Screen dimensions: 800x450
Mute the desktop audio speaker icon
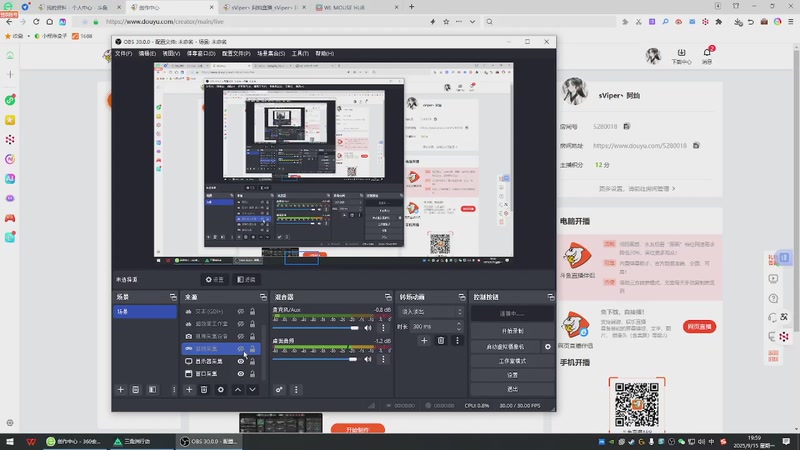(368, 359)
